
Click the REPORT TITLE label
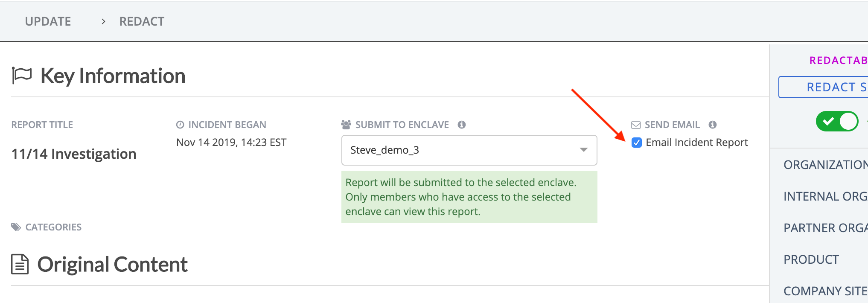pyautogui.click(x=42, y=125)
